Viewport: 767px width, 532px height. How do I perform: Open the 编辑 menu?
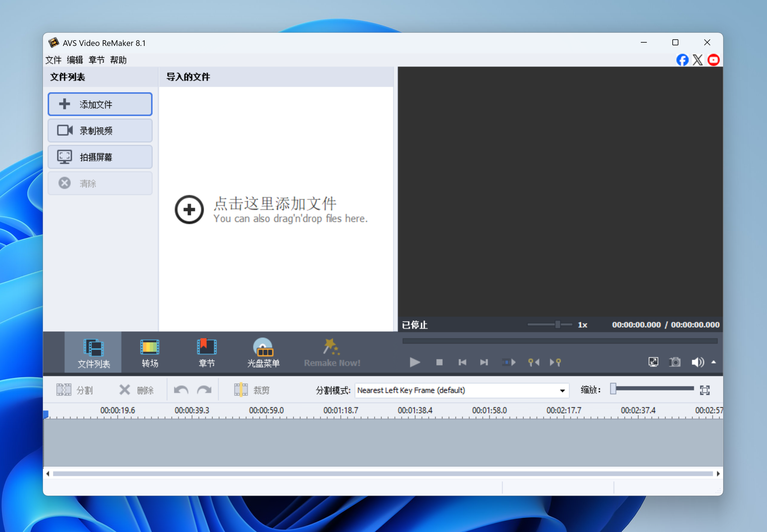click(75, 60)
